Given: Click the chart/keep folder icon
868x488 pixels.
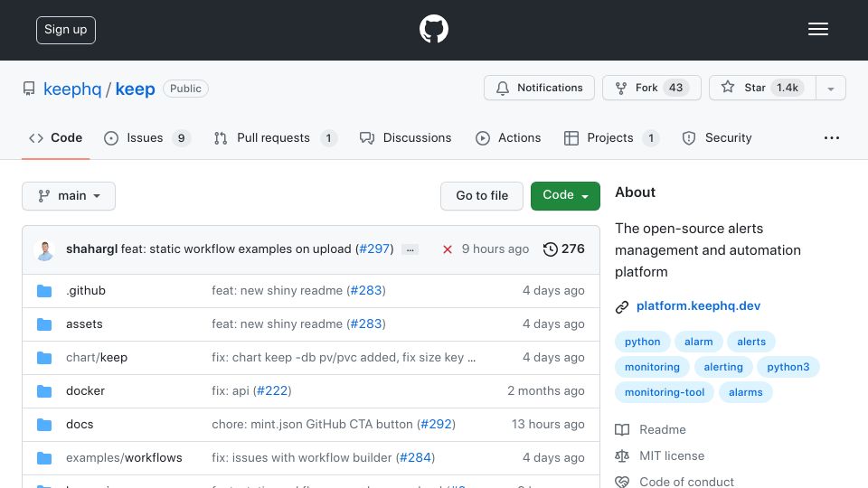Looking at the screenshot, I should click(44, 358).
